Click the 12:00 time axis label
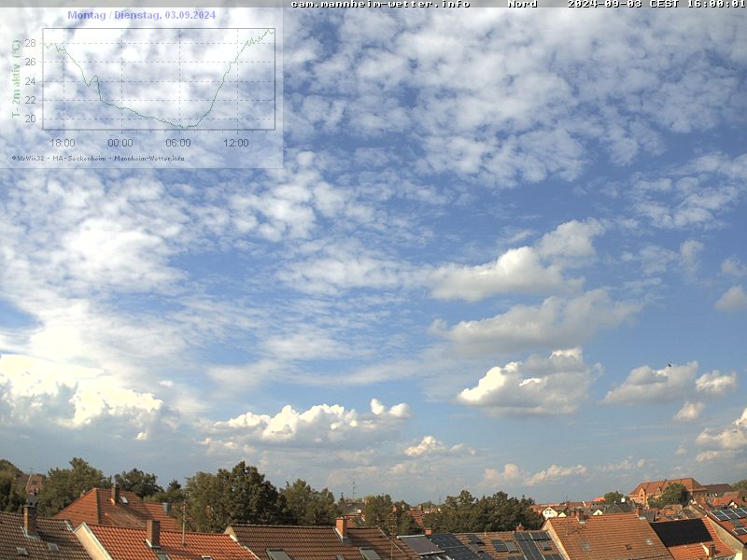 point(236,143)
